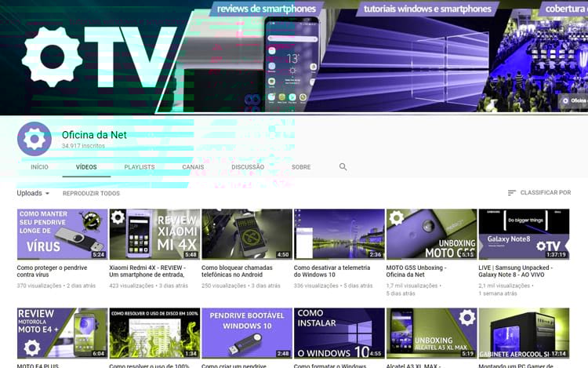The width and height of the screenshot is (588, 368).
Task: Select the Vídeos tab
Action: coord(86,167)
